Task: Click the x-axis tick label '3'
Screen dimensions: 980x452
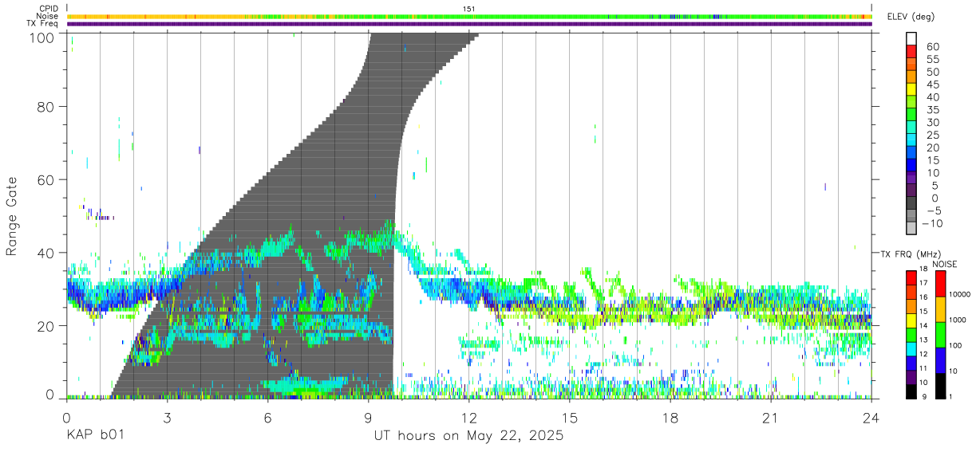Action: tap(167, 419)
